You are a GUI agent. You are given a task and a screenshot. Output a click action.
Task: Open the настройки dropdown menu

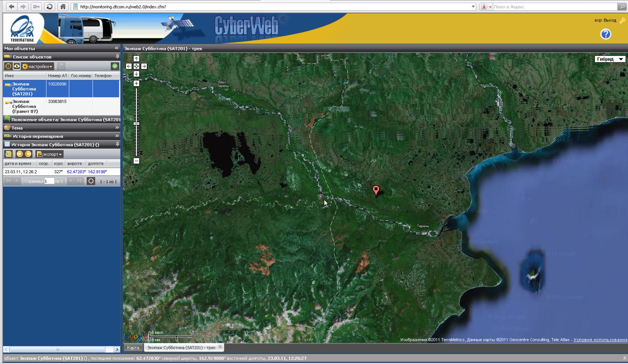38,66
